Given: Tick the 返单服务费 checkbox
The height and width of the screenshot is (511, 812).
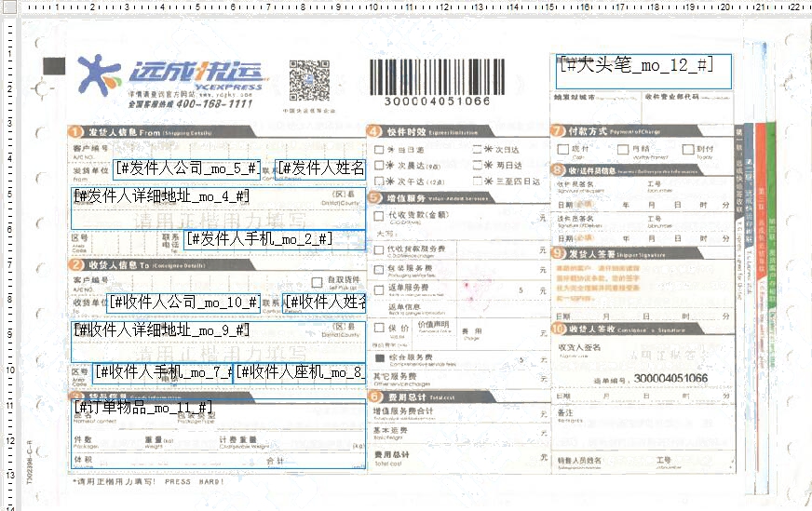Looking at the screenshot, I should tap(379, 289).
